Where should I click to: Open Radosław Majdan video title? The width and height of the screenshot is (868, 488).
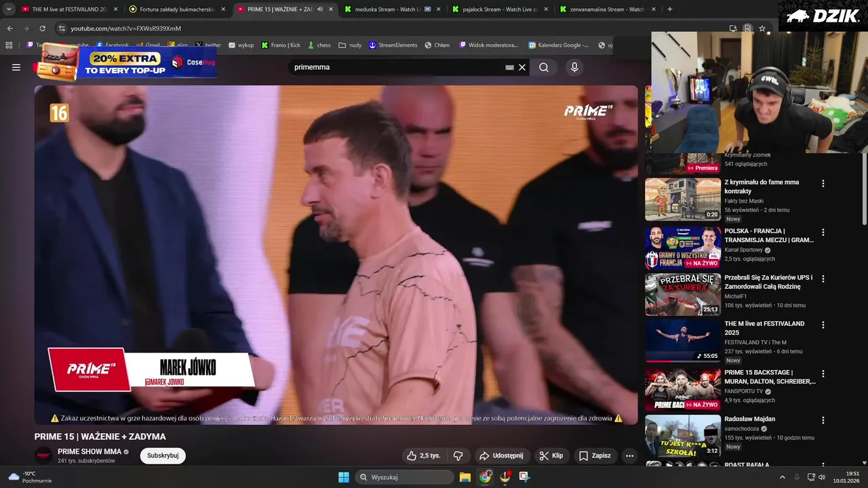(749, 419)
